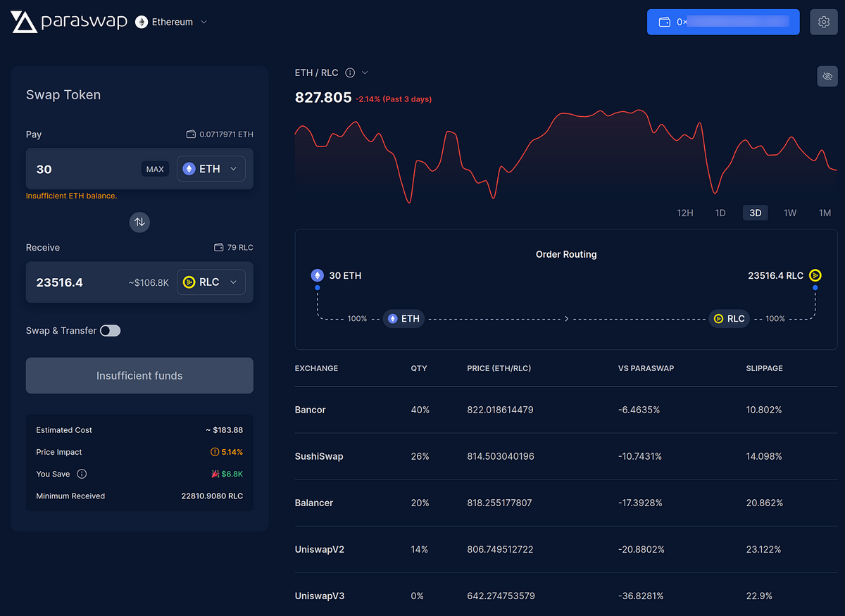Toggle the Swap & Transfer switch
The height and width of the screenshot is (616, 845).
click(111, 330)
